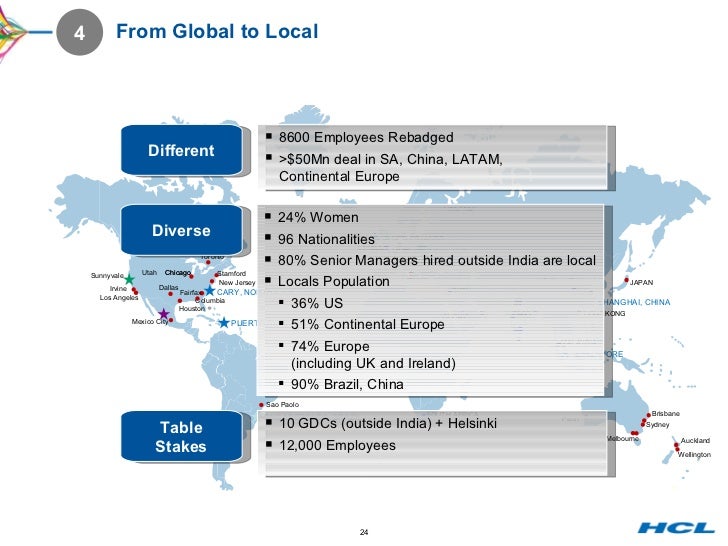This screenshot has height=546, width=728.
Task: Click the Diverse blue box
Action: (x=182, y=230)
